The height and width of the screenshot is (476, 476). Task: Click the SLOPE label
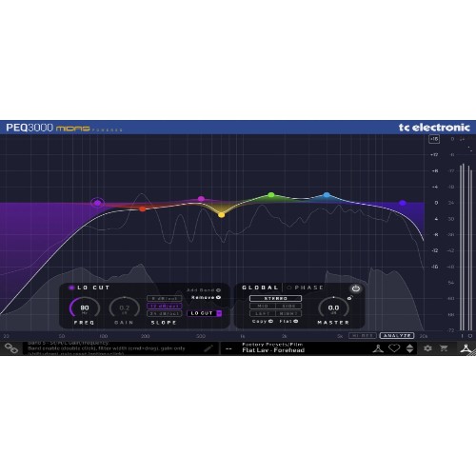(x=164, y=323)
